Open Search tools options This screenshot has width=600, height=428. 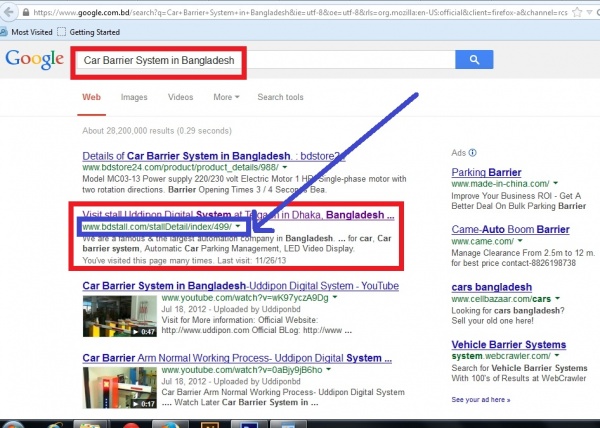click(x=280, y=97)
